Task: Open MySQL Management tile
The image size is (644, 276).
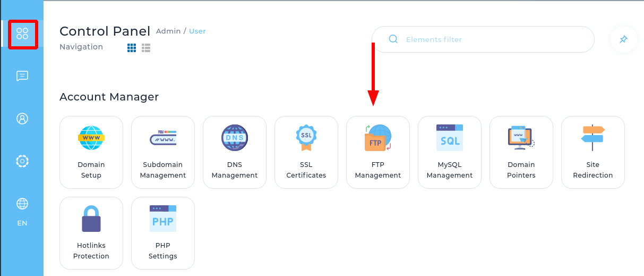Action: tap(450, 152)
